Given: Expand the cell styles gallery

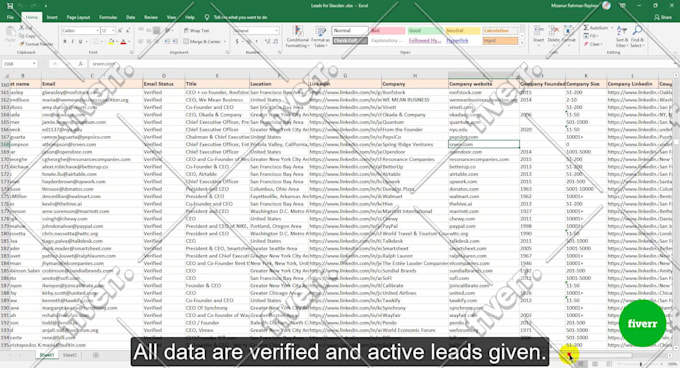Looking at the screenshot, I should (x=521, y=43).
